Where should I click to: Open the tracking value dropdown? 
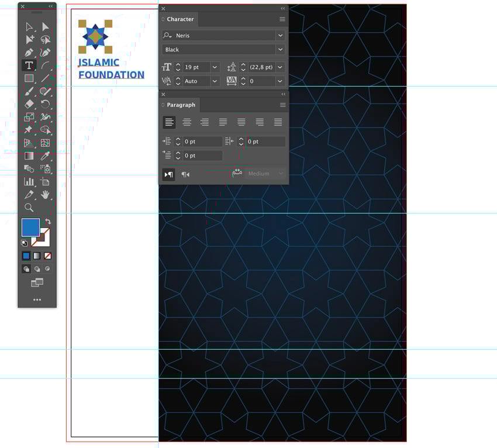pos(280,81)
